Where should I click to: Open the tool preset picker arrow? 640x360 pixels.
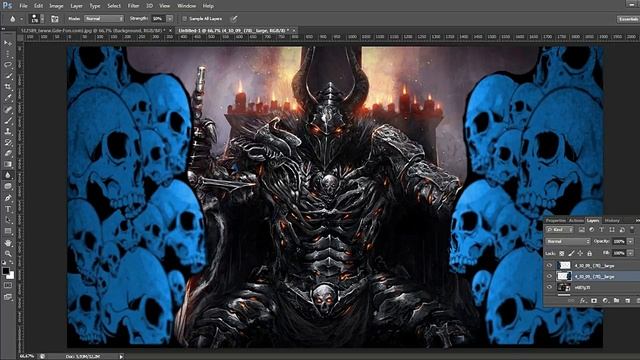22,19
